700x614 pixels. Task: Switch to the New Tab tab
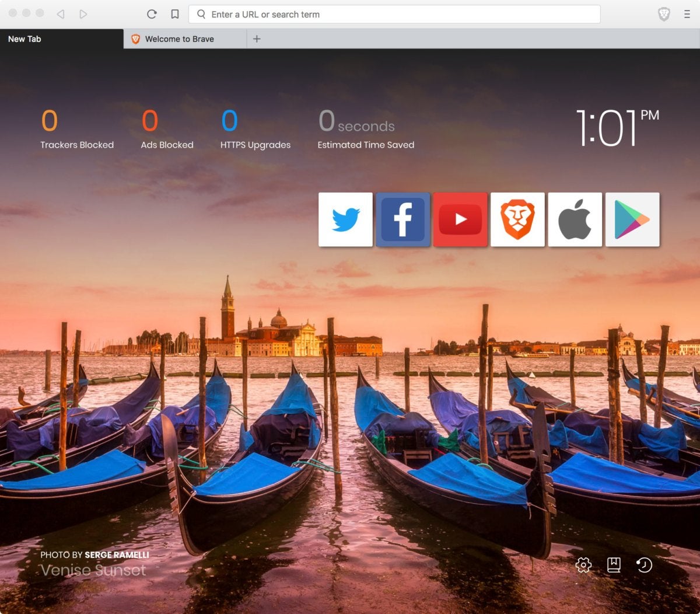[62, 39]
